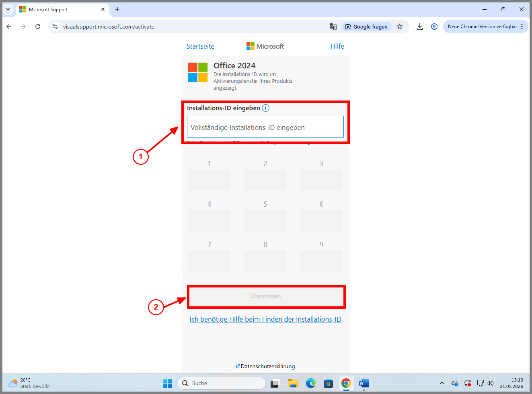Open the Datenschutzerklärung link
Image resolution: width=532 pixels, height=394 pixels.
(265, 366)
